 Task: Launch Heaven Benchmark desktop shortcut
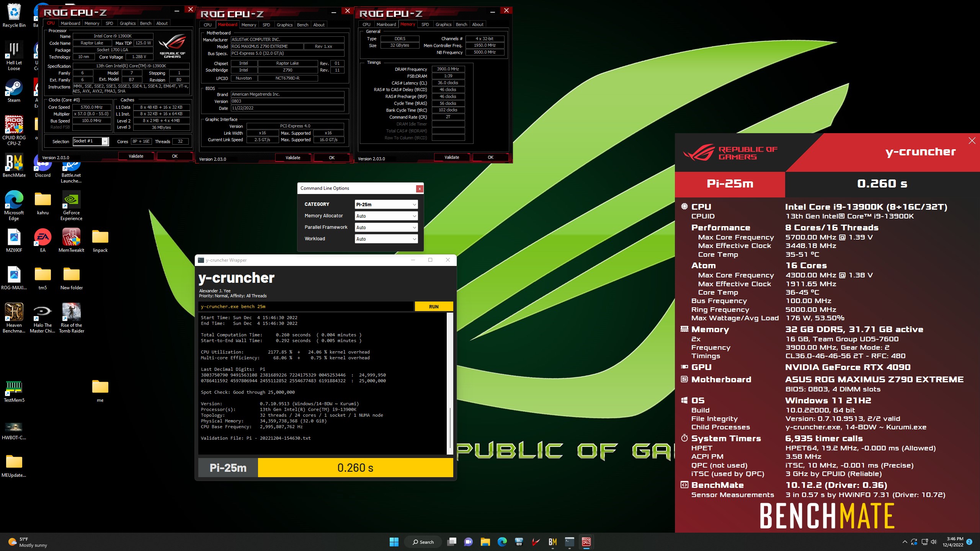pyautogui.click(x=14, y=318)
